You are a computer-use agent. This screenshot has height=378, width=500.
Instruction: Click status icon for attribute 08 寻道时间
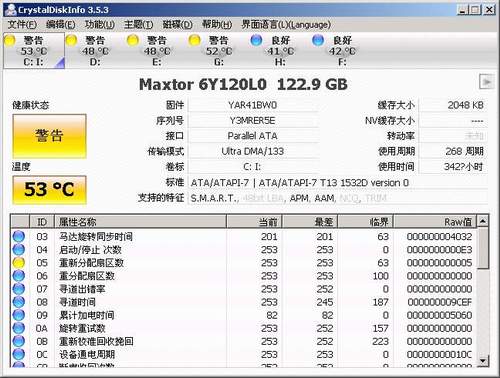pyautogui.click(x=19, y=302)
